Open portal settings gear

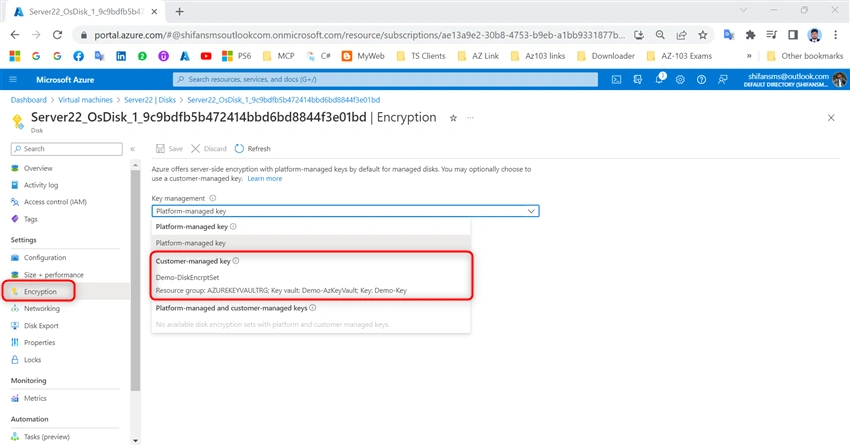pyautogui.click(x=680, y=80)
